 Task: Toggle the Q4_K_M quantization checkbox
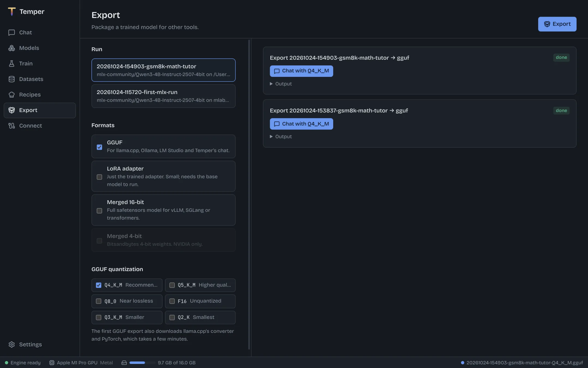click(x=99, y=285)
